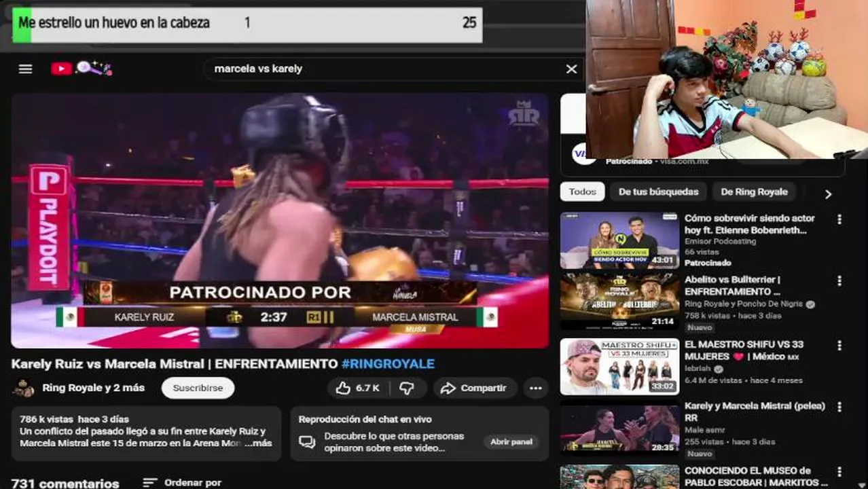Open the 'Abelito vs Bullterrier | ENFRENTAMIENTO' title

pos(734,286)
